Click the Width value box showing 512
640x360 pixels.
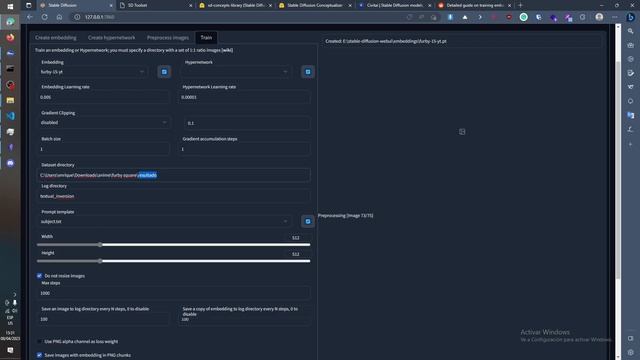coord(296,238)
